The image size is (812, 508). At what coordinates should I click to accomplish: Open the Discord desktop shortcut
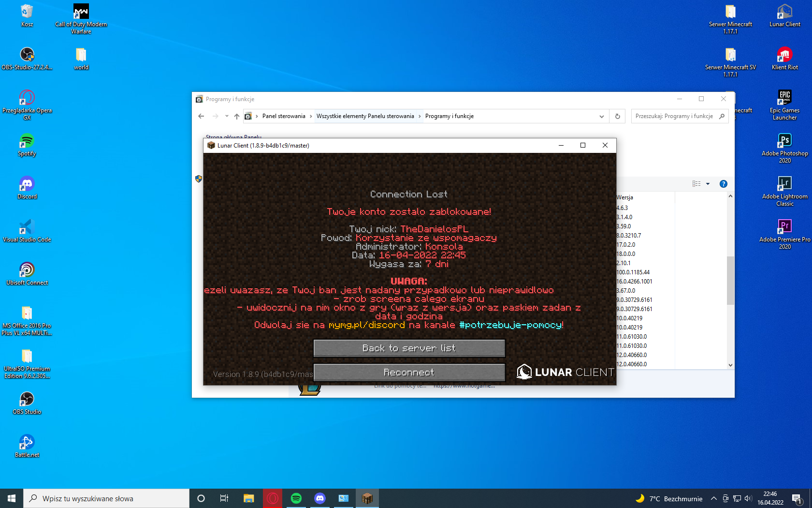pyautogui.click(x=27, y=188)
